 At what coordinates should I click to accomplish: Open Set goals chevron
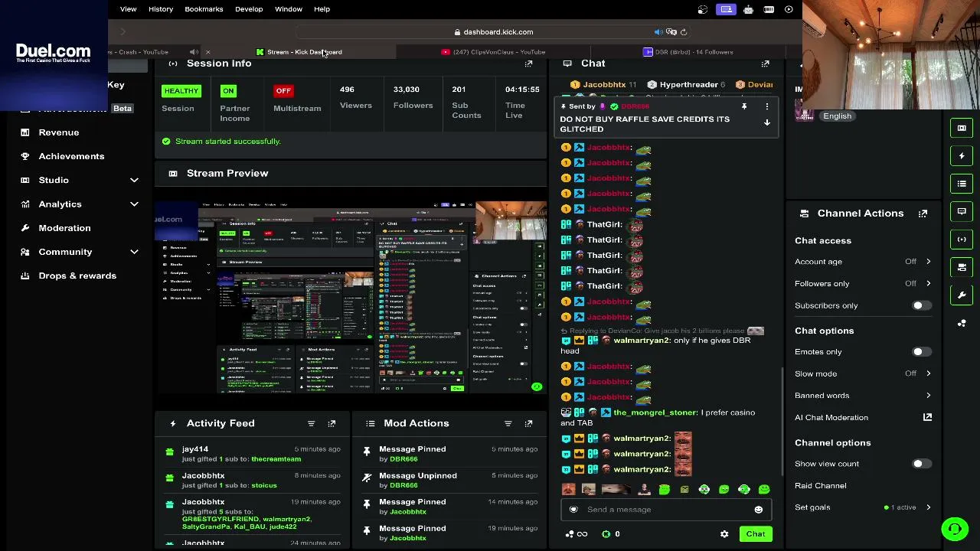[928, 507]
